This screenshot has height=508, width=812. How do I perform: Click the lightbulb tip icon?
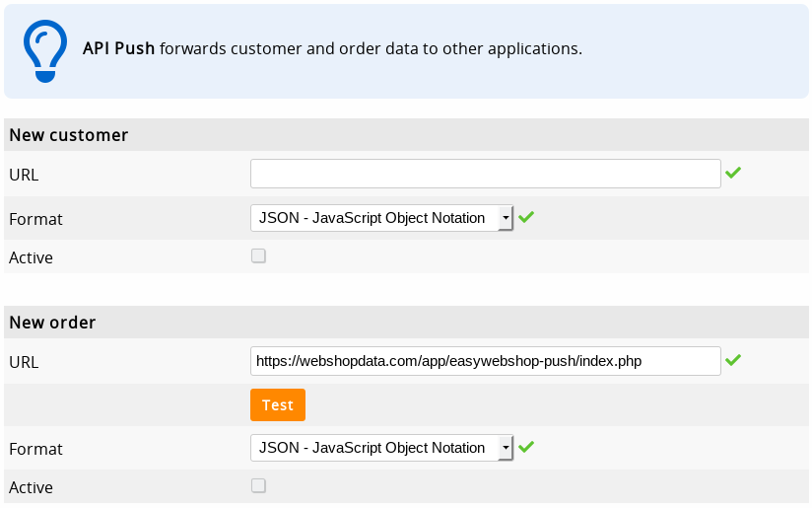point(44,51)
